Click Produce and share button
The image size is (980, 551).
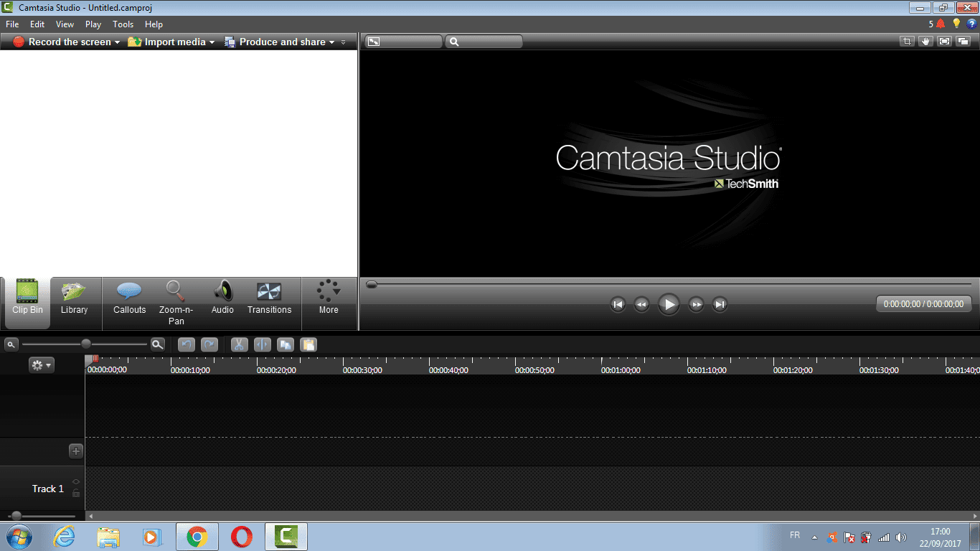click(275, 42)
